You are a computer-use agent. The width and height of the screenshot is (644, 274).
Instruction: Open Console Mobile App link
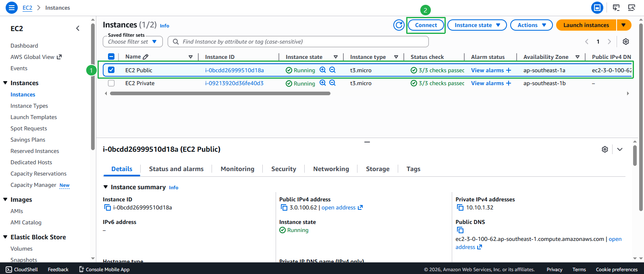(104, 270)
